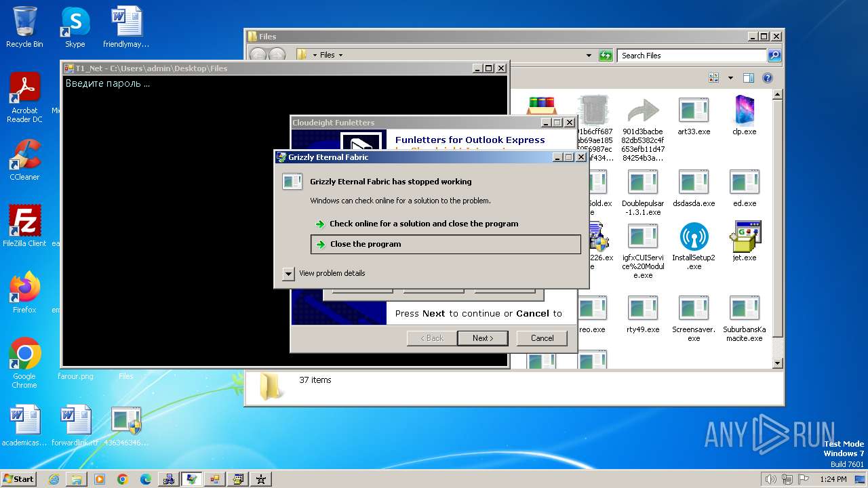
Task: Open the Action Center flag icon
Action: pyautogui.click(x=804, y=479)
